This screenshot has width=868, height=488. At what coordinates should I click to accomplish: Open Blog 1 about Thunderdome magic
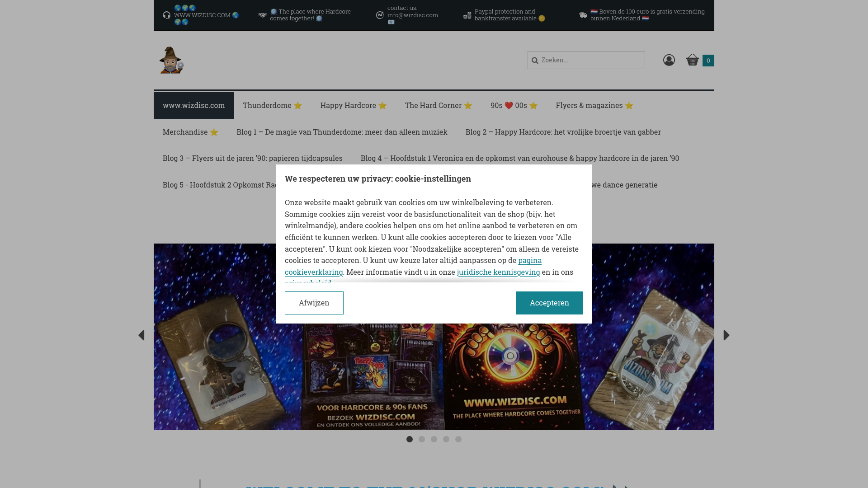(x=342, y=132)
